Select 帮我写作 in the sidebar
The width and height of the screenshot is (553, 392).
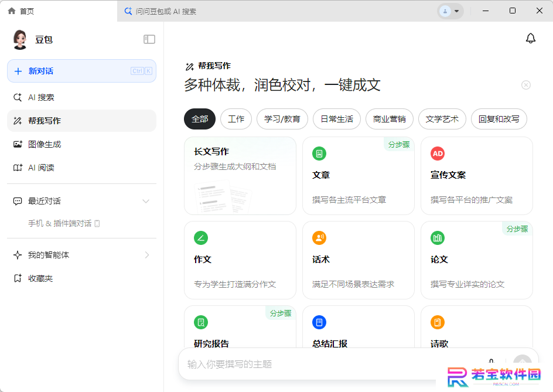81,121
